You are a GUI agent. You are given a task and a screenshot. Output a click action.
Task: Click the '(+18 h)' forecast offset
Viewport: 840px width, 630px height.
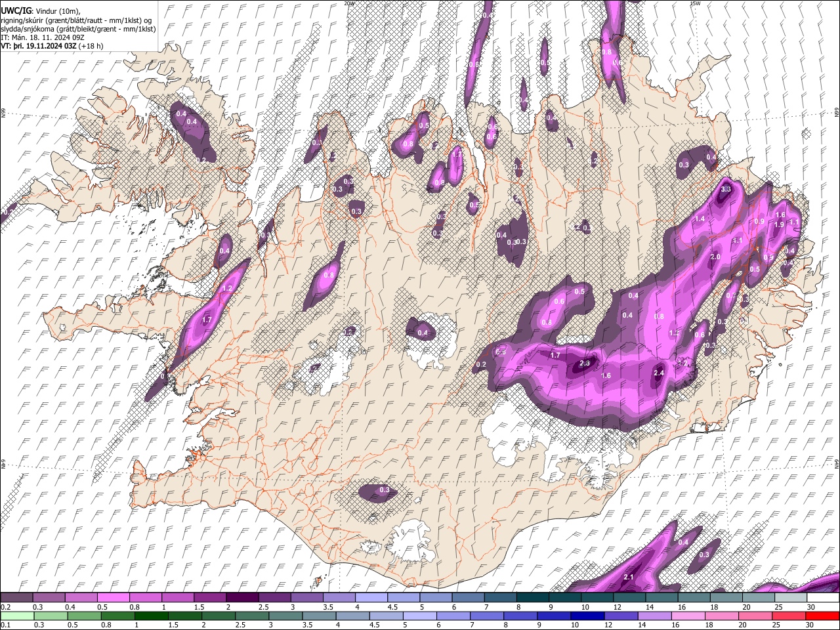click(91, 47)
